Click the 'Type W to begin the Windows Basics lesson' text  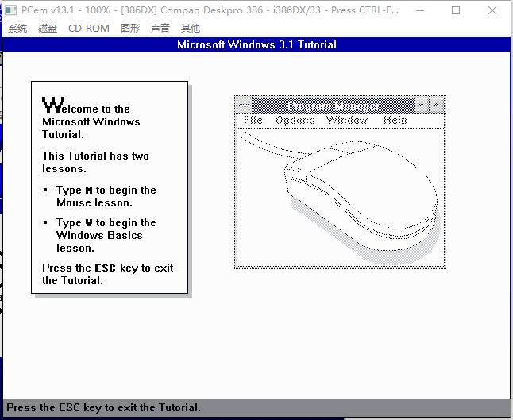[106, 235]
